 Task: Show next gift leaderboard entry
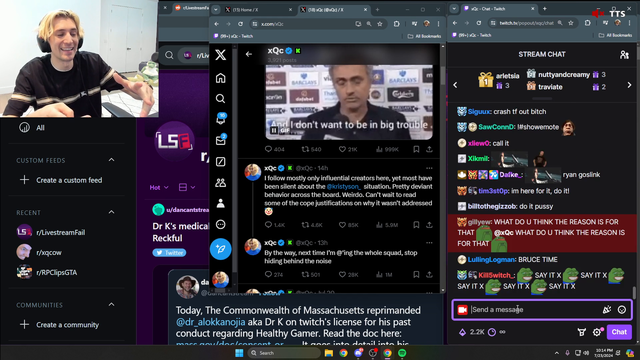[x=629, y=85]
